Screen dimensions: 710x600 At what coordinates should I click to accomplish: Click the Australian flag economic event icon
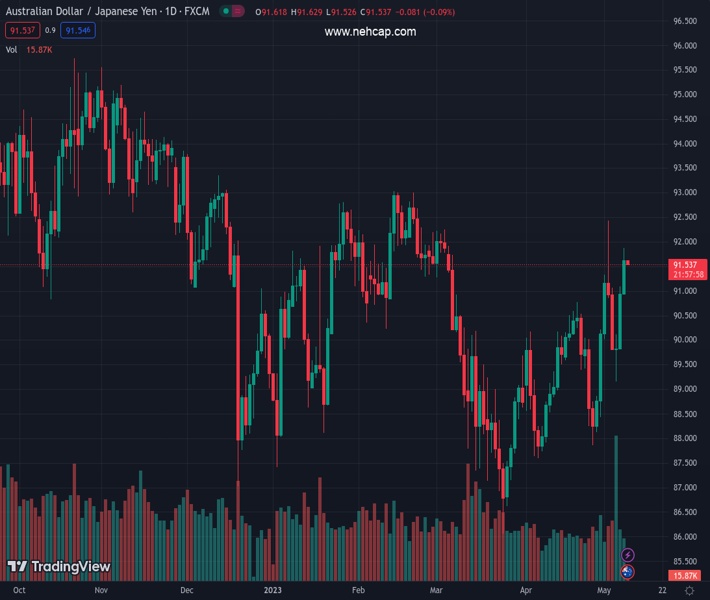(x=627, y=572)
